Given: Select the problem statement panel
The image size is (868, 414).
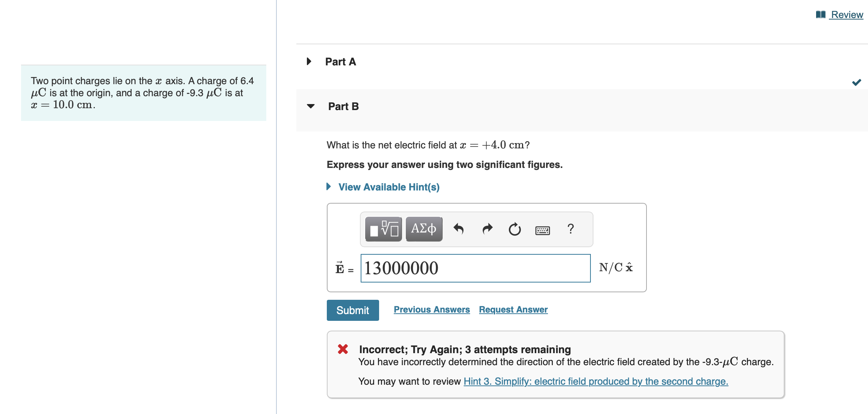Looking at the screenshot, I should coord(143,92).
